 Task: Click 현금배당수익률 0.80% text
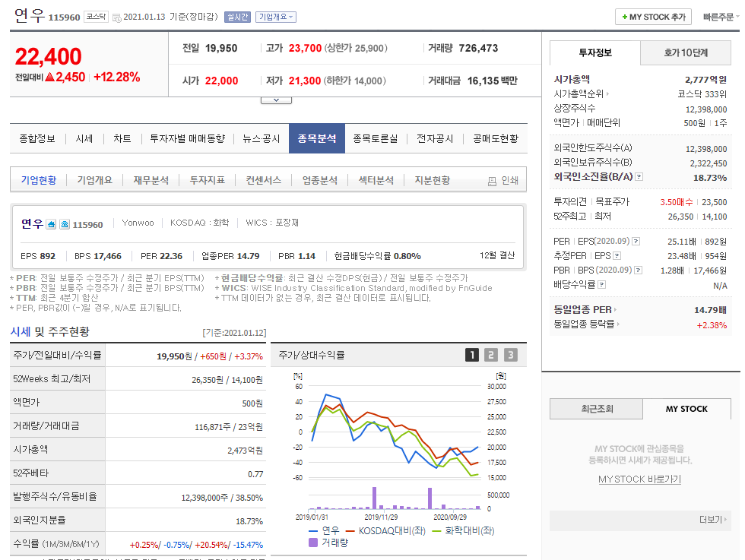377,256
